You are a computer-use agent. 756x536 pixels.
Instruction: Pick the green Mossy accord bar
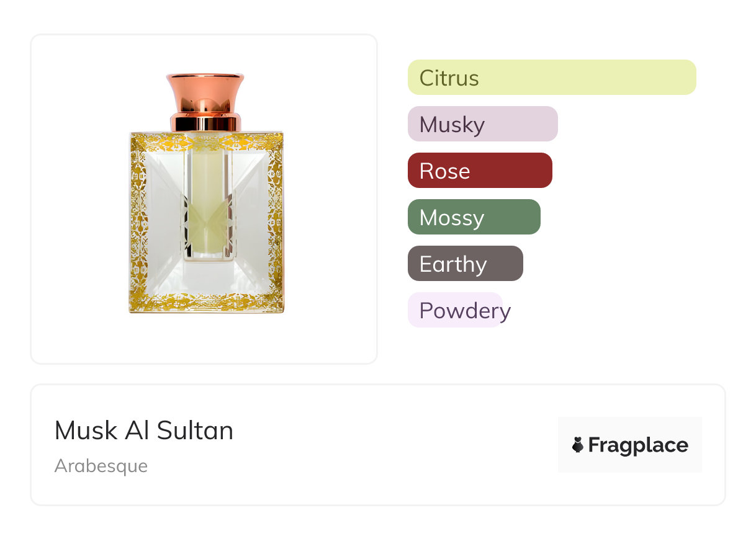474,217
